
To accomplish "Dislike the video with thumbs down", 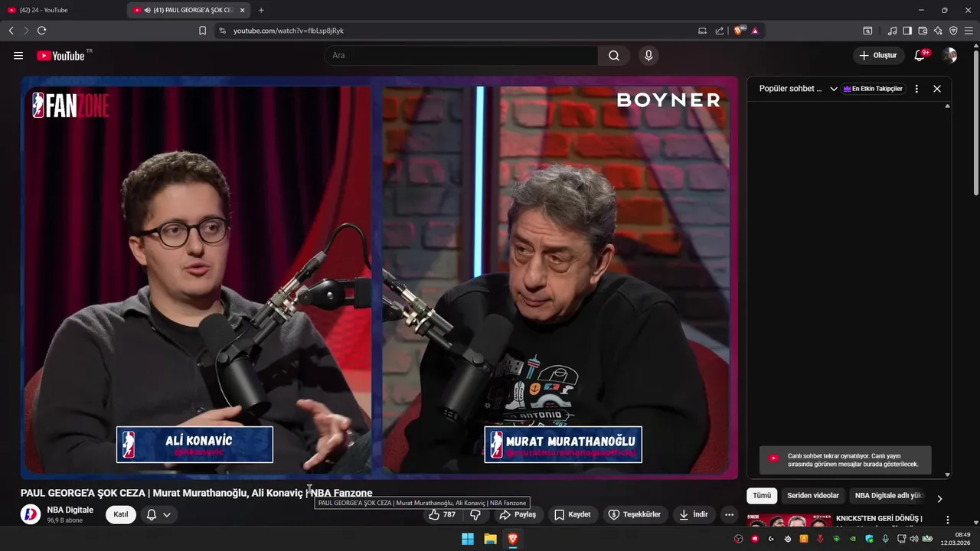I will 475,515.
